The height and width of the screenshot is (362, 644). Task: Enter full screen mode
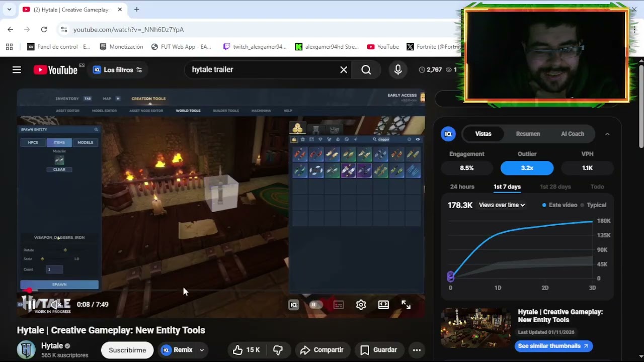click(x=406, y=305)
